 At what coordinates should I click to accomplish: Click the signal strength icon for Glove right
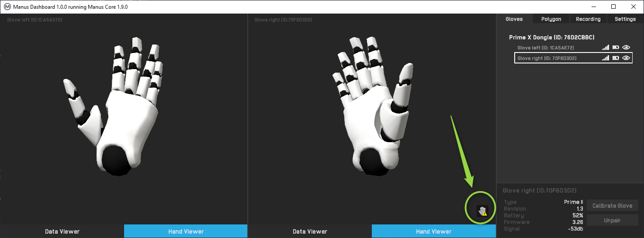[x=606, y=58]
